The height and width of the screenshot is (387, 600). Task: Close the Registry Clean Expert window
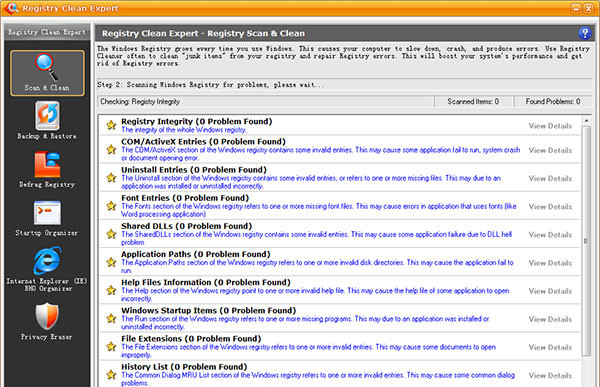click(588, 8)
